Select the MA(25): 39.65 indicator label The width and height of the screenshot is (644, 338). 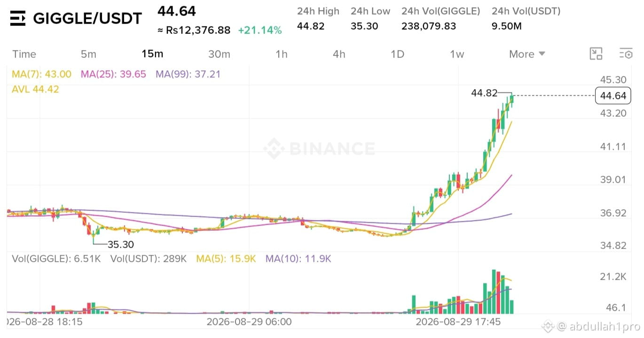click(x=113, y=74)
